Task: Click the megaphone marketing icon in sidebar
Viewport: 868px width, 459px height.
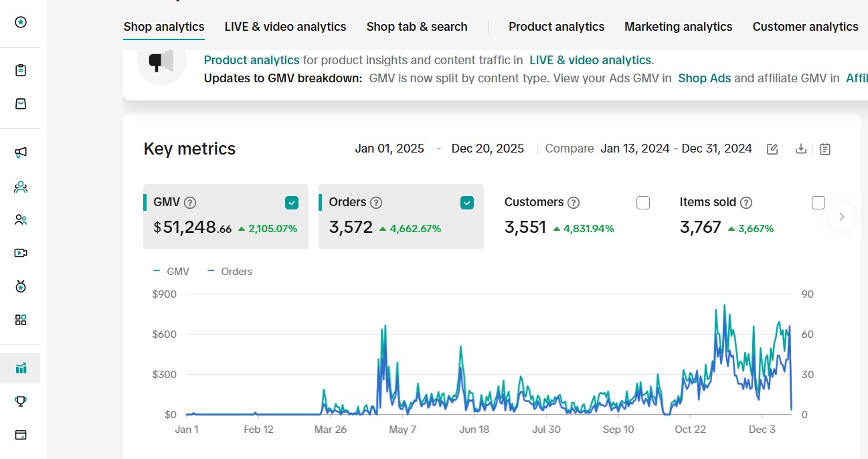Action: pos(21,152)
